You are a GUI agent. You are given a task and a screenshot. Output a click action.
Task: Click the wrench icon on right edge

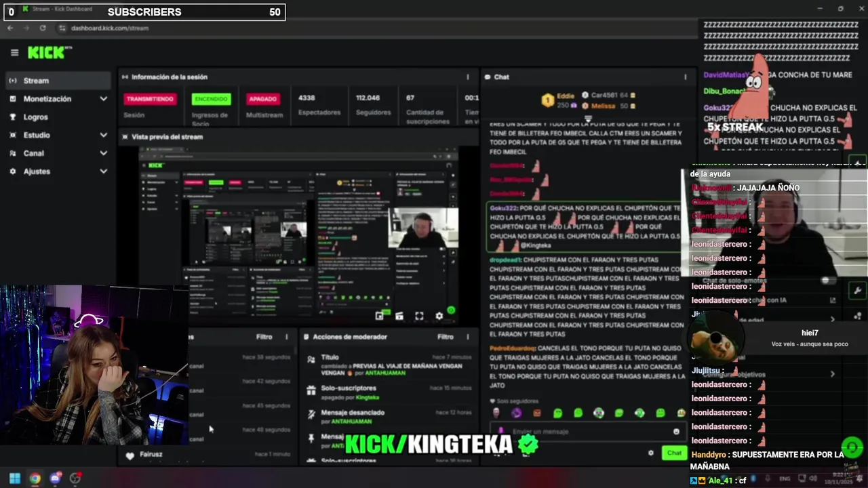point(858,291)
